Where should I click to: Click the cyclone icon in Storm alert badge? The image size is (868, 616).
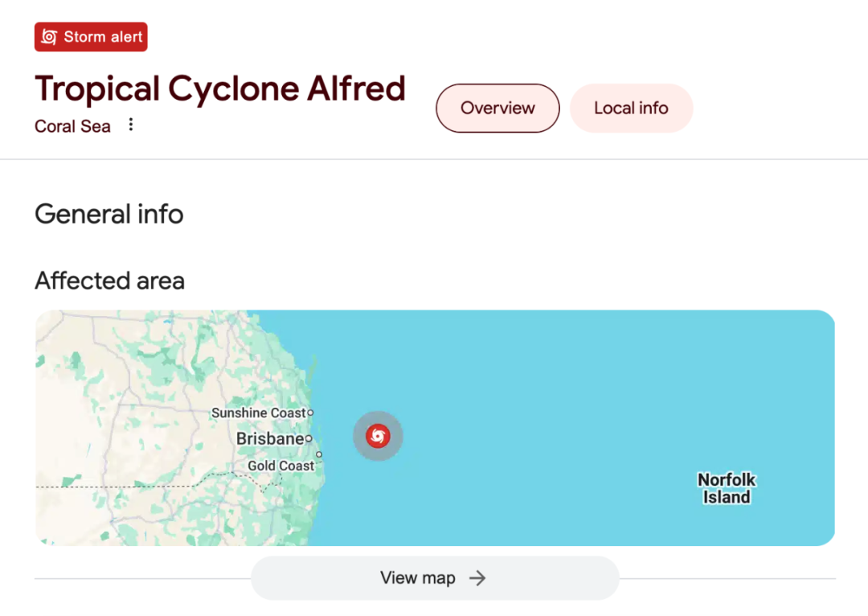coord(49,37)
